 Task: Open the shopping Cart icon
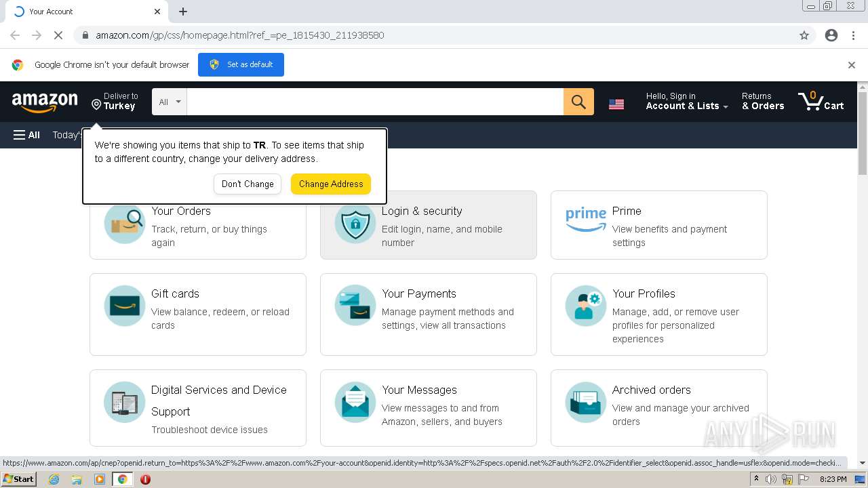pos(821,102)
